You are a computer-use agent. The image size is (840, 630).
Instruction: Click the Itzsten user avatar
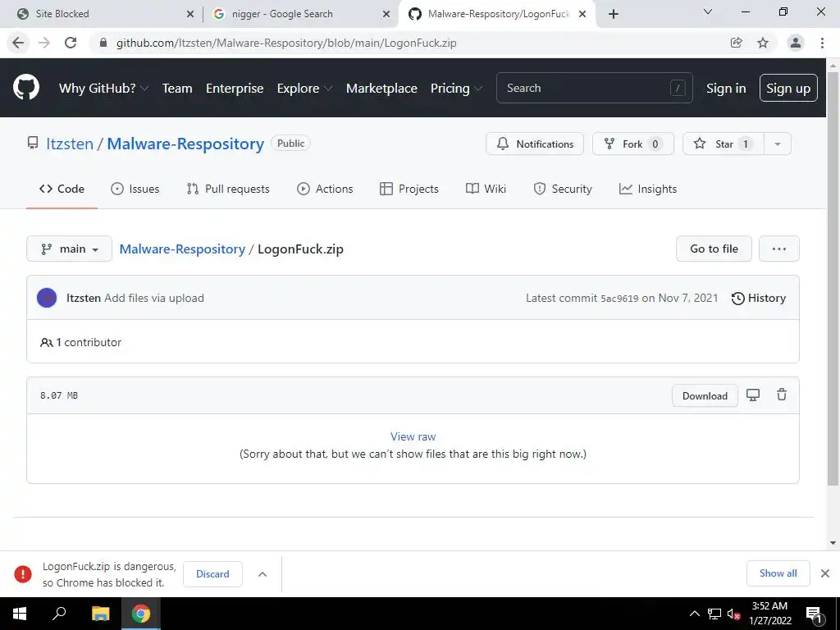point(47,298)
